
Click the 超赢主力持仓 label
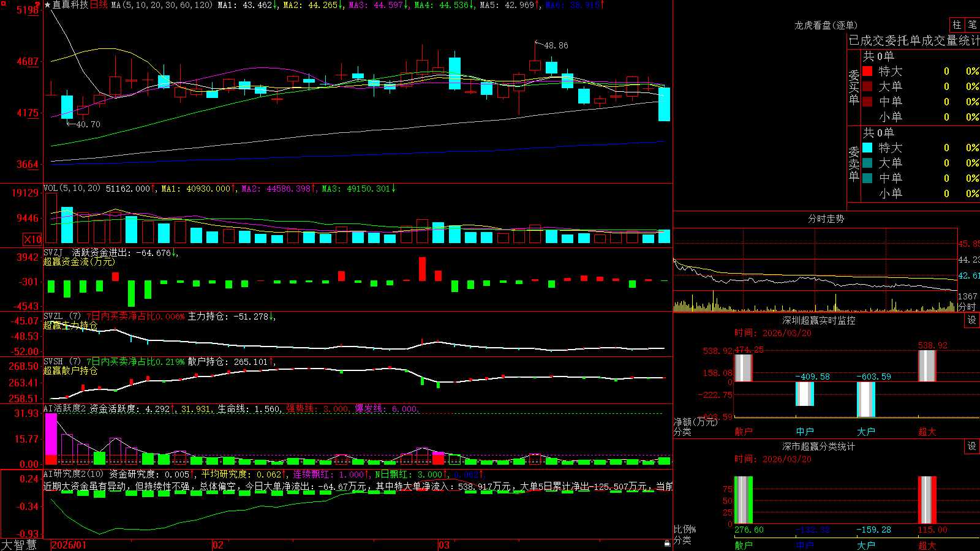coord(70,325)
